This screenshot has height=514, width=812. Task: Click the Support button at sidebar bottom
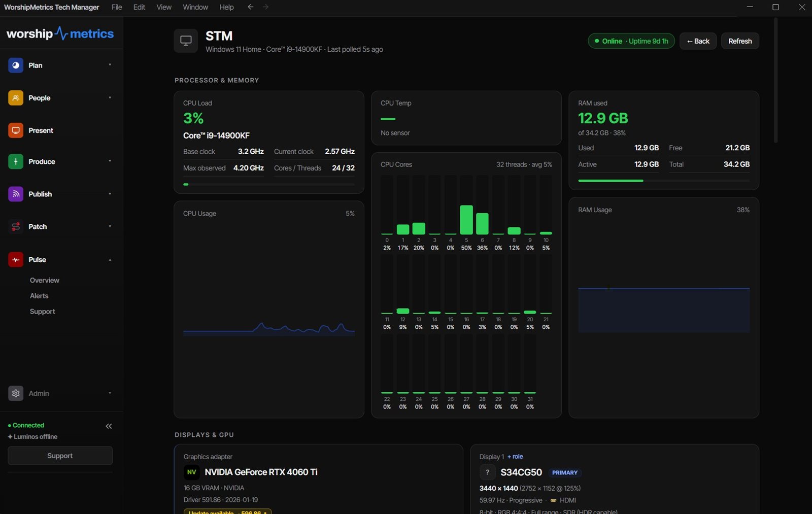60,456
